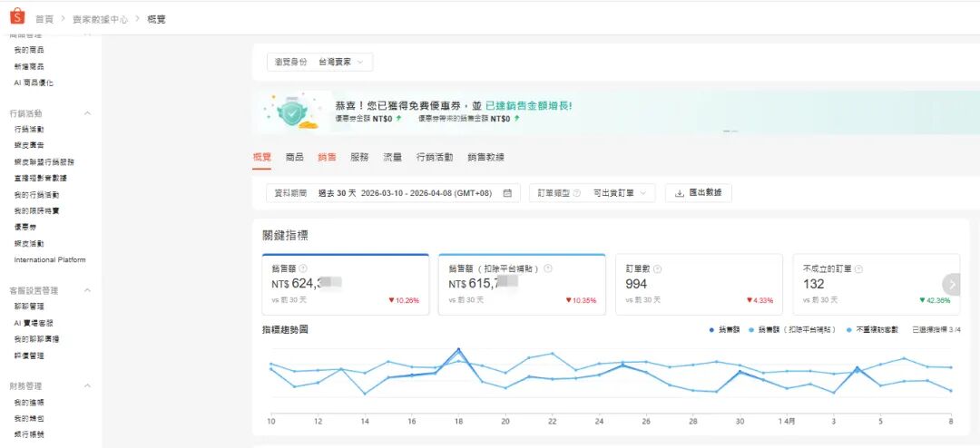980x448 pixels.
Task: Click the info icon next to 訂單數
Action: 658,268
